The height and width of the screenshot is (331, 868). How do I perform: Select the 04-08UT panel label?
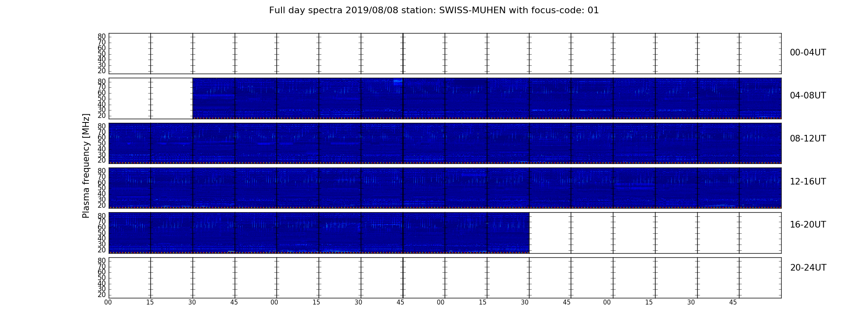pyautogui.click(x=808, y=96)
